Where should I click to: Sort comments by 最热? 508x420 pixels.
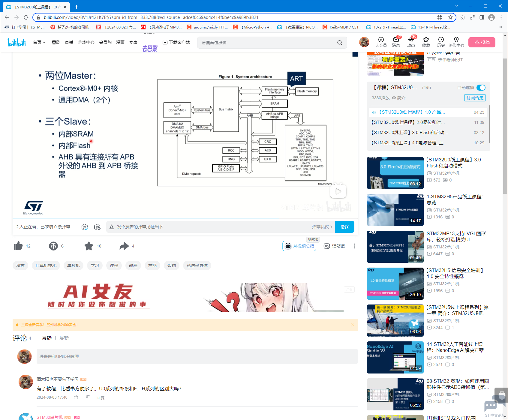47,338
